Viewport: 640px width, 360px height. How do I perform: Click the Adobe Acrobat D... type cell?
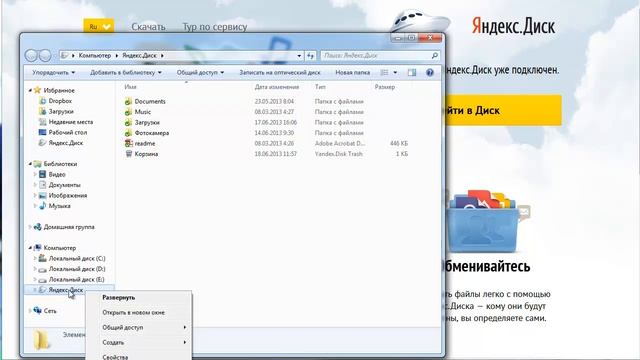(340, 143)
